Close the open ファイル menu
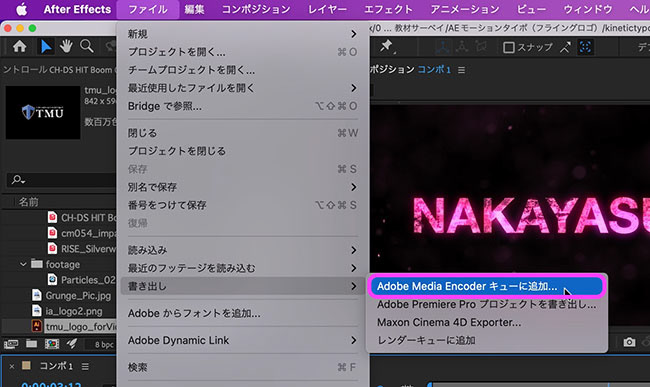Image resolution: width=650 pixels, height=387 pixels. tap(148, 9)
